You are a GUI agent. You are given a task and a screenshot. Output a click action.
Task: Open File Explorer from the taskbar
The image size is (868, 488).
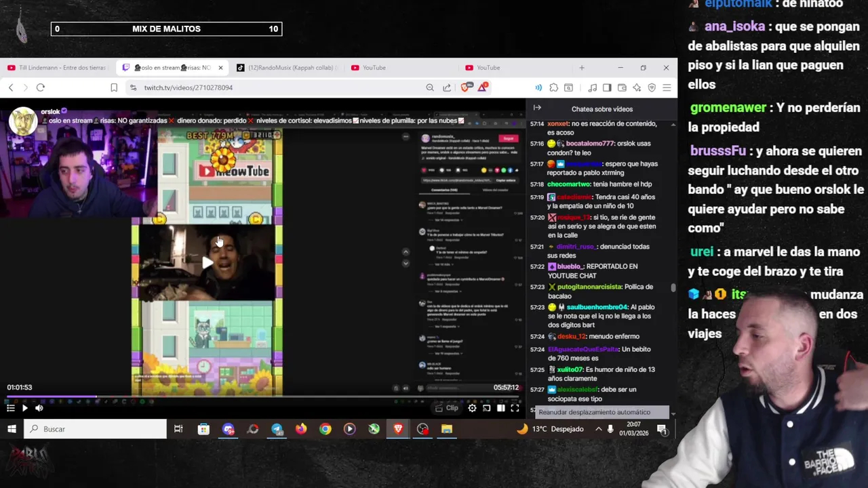[x=447, y=429]
